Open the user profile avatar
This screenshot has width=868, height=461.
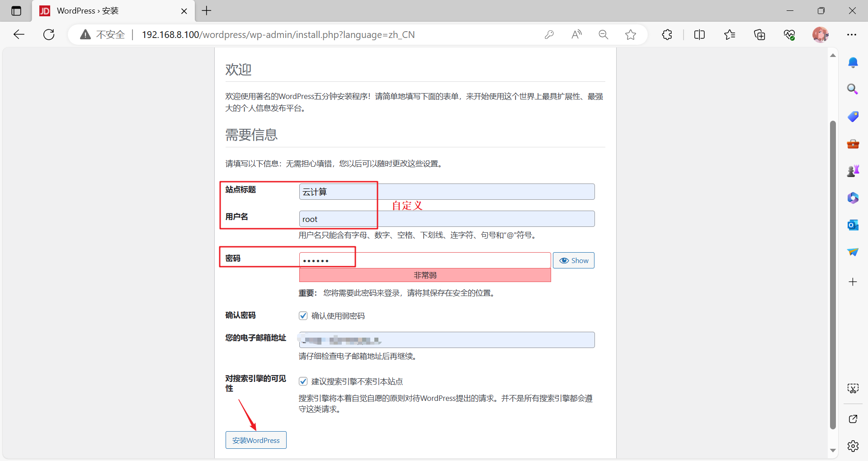click(x=820, y=34)
